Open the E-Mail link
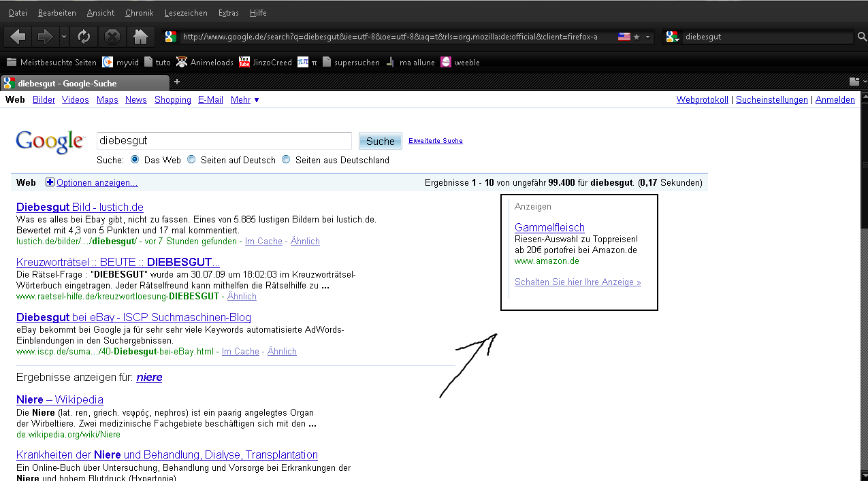 211,99
